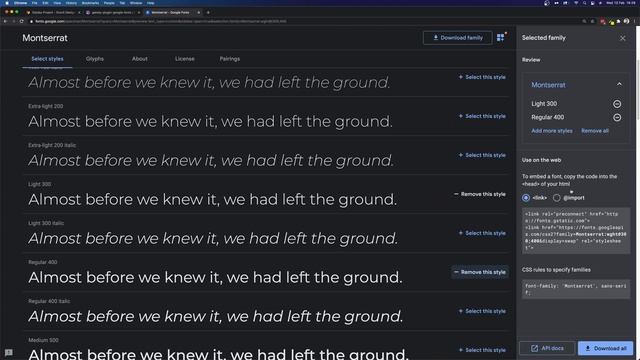Close the Selected family panel

(622, 38)
